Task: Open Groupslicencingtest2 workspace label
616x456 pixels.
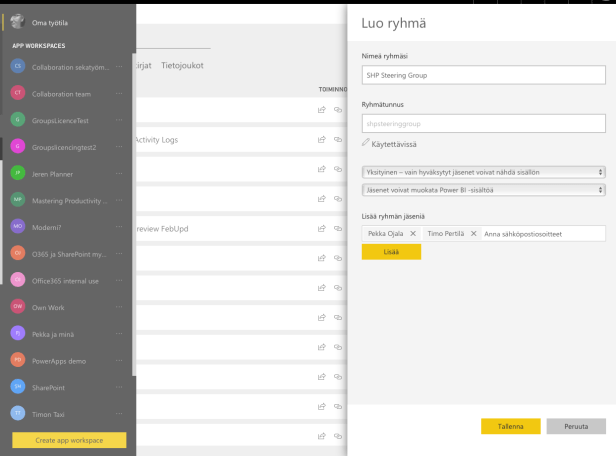Action: coord(64,147)
